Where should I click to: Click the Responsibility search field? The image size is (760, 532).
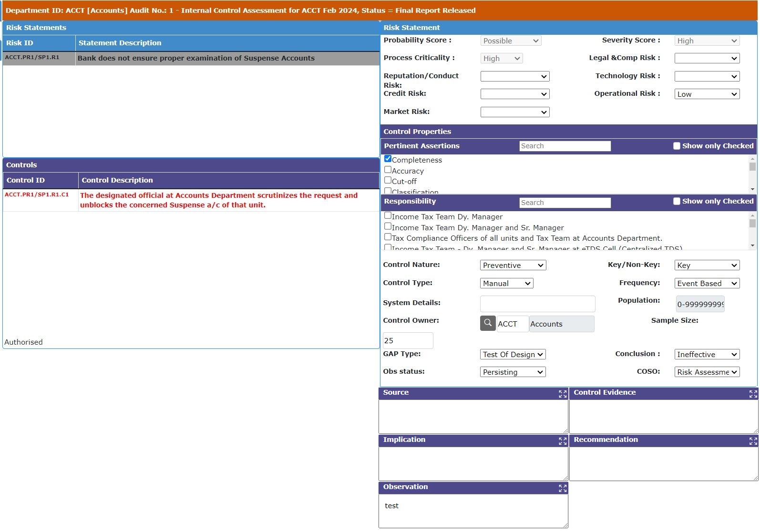click(565, 203)
